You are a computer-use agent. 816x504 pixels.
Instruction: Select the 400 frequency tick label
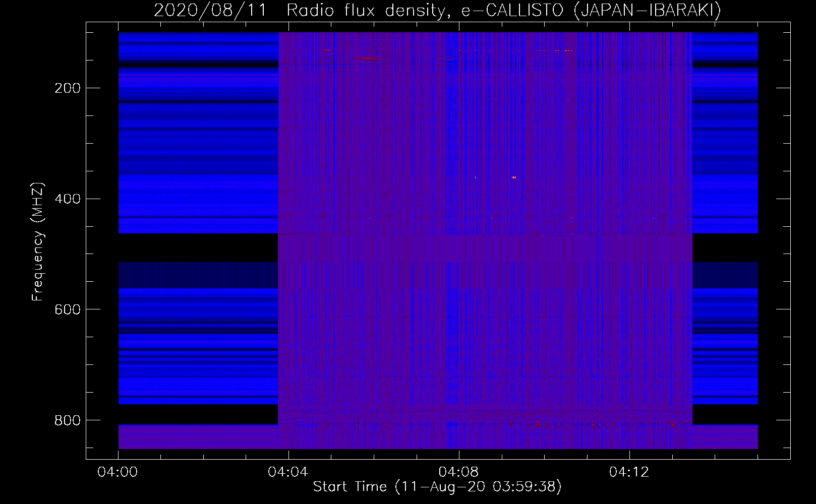(68, 199)
